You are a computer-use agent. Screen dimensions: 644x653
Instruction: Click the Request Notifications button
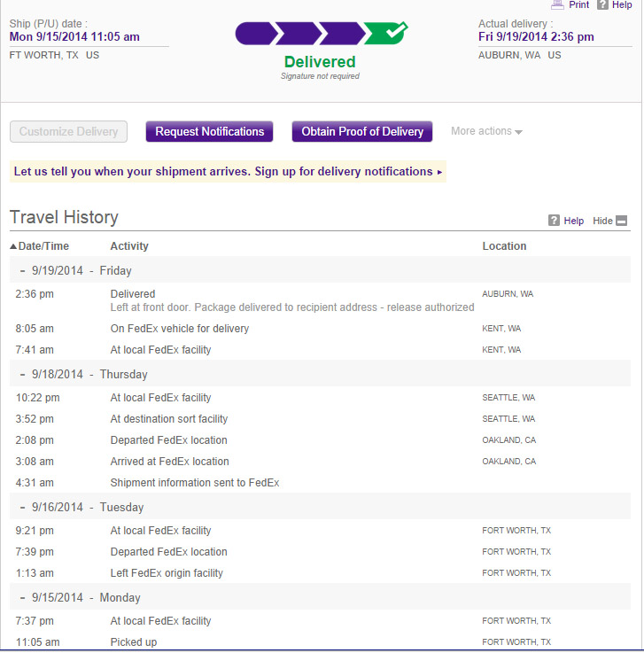(209, 132)
